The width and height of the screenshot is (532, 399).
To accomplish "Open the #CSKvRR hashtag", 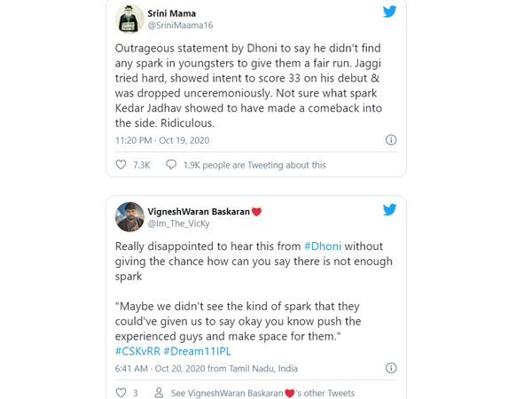I will [x=137, y=351].
